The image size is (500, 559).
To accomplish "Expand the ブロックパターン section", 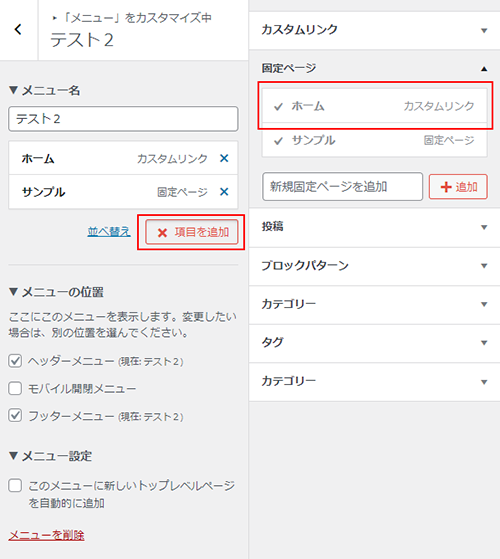I will [x=374, y=266].
